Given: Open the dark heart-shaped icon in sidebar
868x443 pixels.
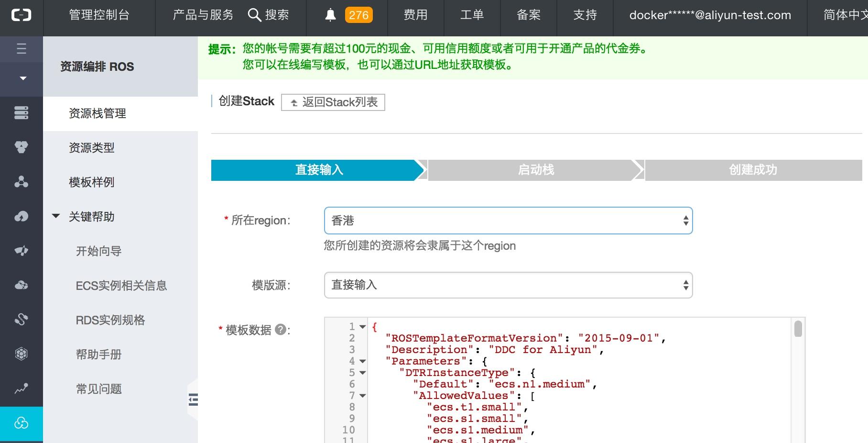Looking at the screenshot, I should point(22,147).
